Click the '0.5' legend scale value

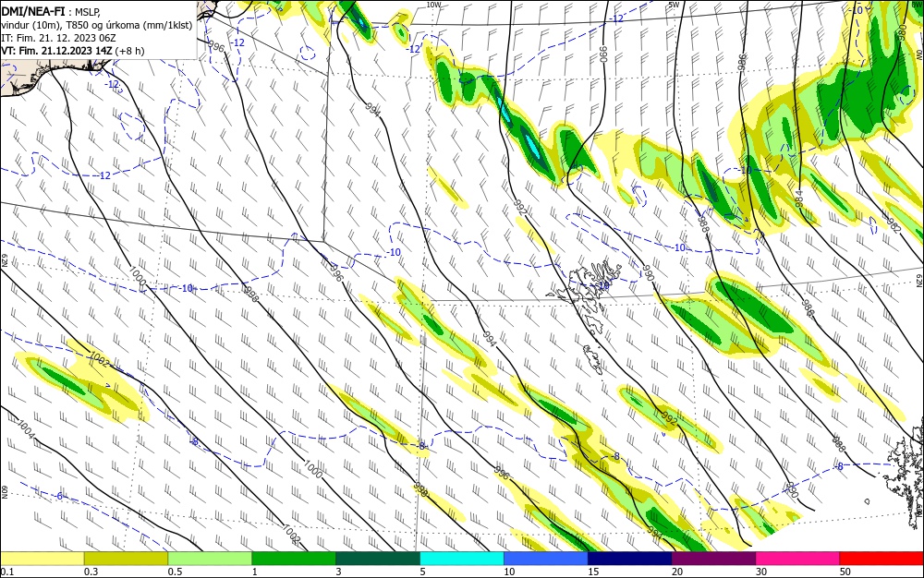[x=175, y=572]
